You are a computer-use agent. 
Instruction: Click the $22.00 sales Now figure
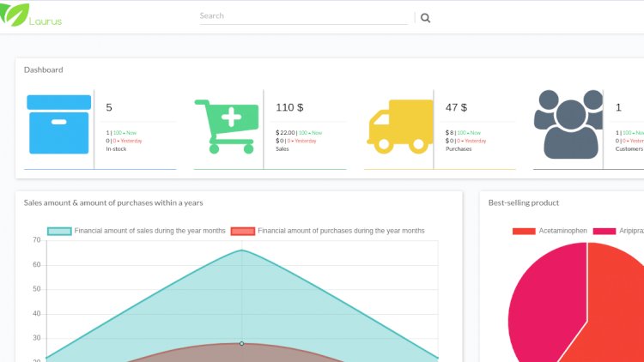pos(285,133)
